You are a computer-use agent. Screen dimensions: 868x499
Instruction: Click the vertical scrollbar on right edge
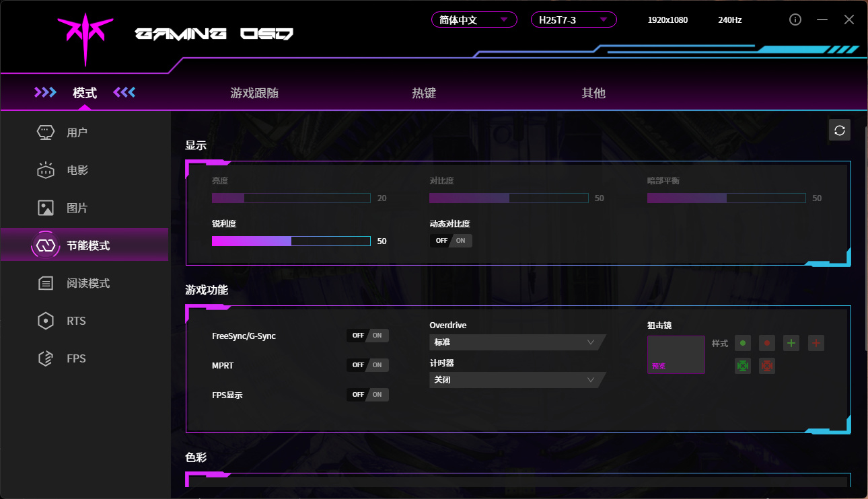click(x=865, y=238)
